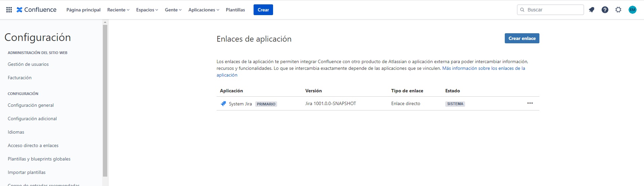Click the SISTEMA status badge
The image size is (644, 186).
point(455,104)
